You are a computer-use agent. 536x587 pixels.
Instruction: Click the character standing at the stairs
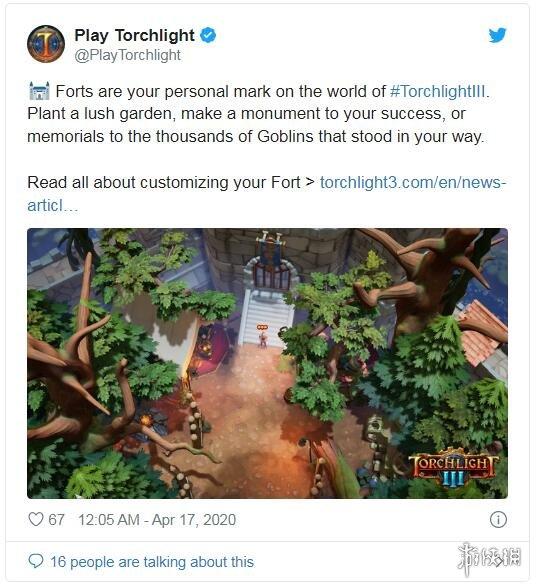pyautogui.click(x=263, y=337)
